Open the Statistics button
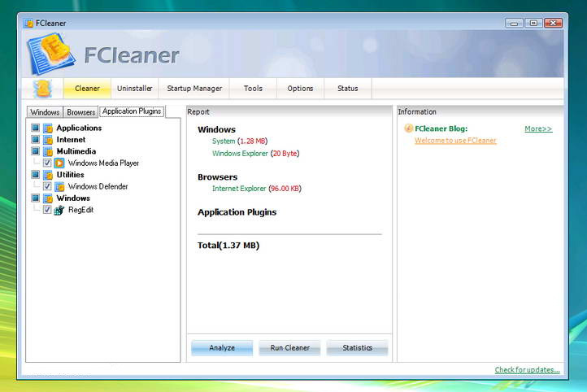Viewport: 587px width, 392px height. [x=358, y=348]
